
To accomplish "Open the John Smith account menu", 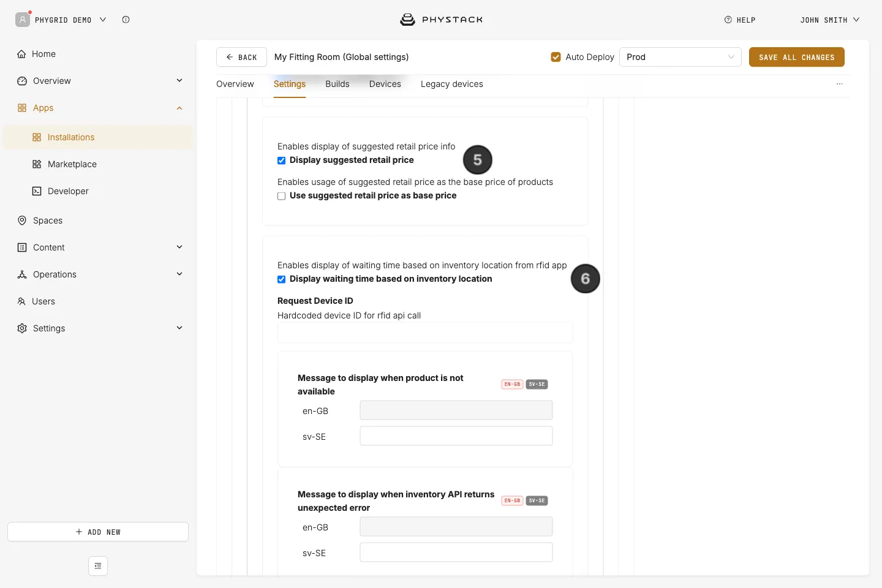I will pyautogui.click(x=830, y=20).
